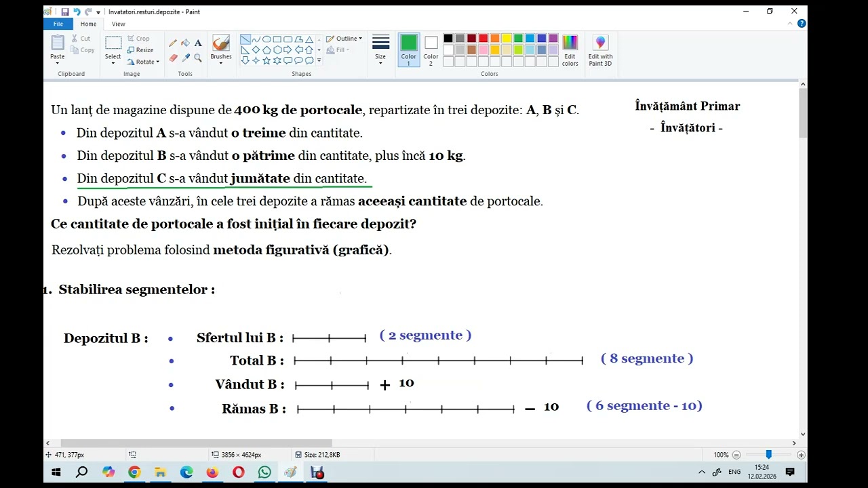The width and height of the screenshot is (868, 488).
Task: Choose the Oval shape
Action: tap(267, 39)
